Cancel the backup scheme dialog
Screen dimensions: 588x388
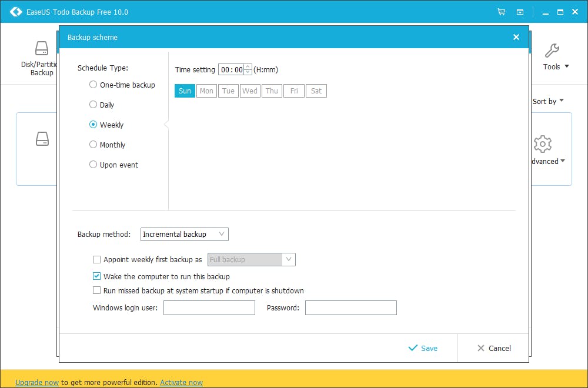494,348
